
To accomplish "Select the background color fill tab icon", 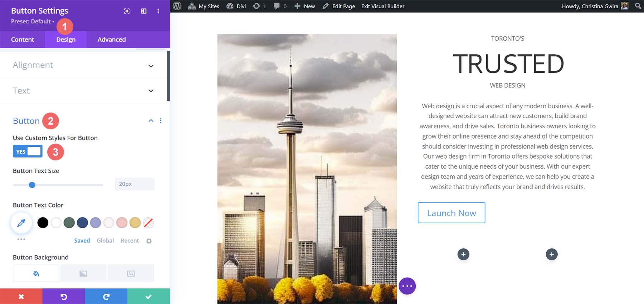I will 36,274.
